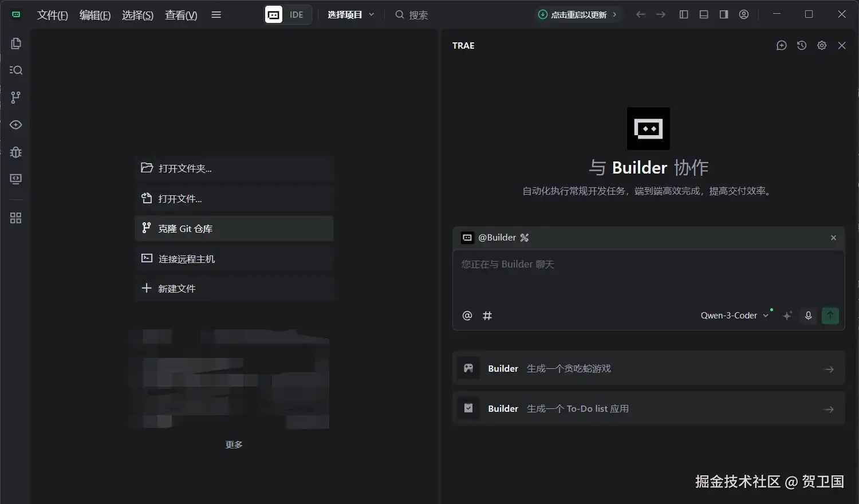This screenshot has width=859, height=504.
Task: Open the 查看(V) menu
Action: [x=181, y=15]
